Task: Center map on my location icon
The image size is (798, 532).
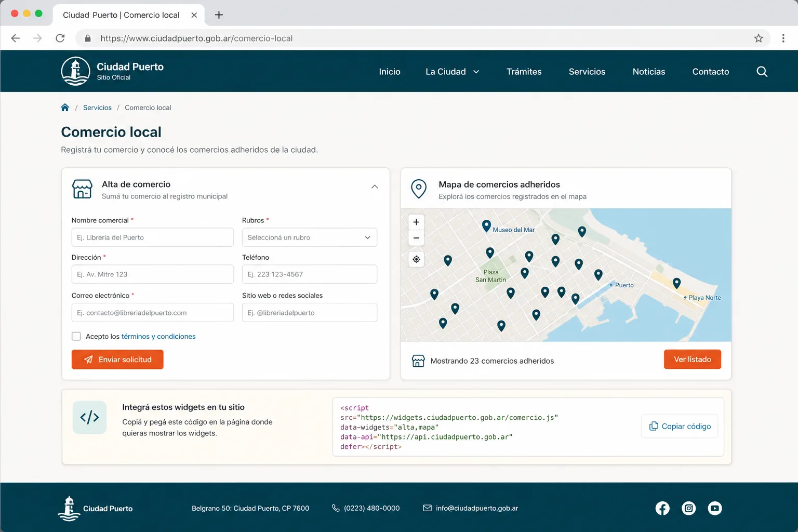Action: (x=416, y=259)
